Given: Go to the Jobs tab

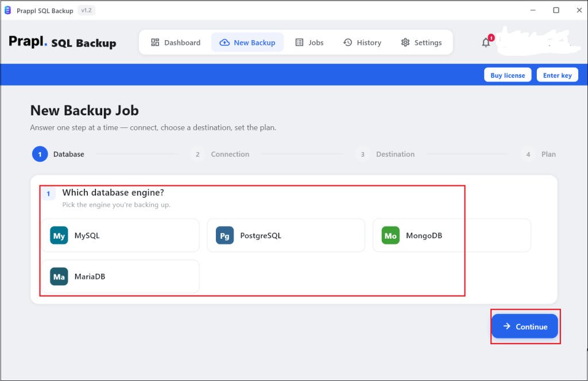Looking at the screenshot, I should point(310,42).
